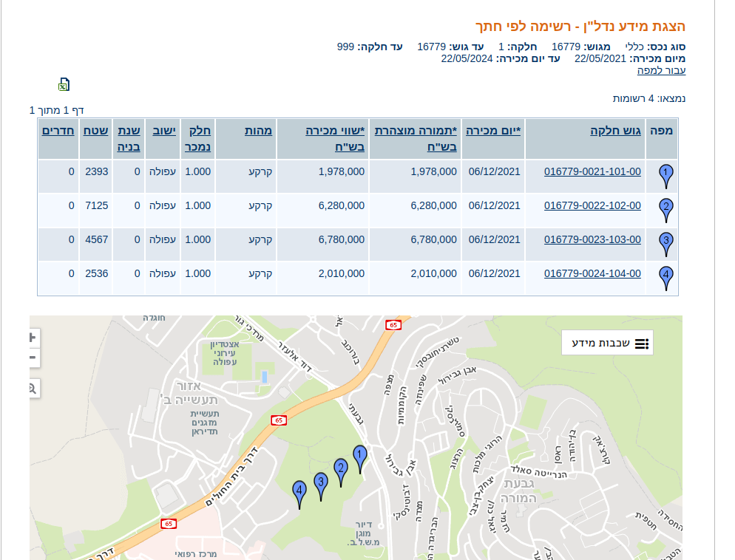
Task: Open the שכבות מידע layers menu
Action: (x=608, y=343)
